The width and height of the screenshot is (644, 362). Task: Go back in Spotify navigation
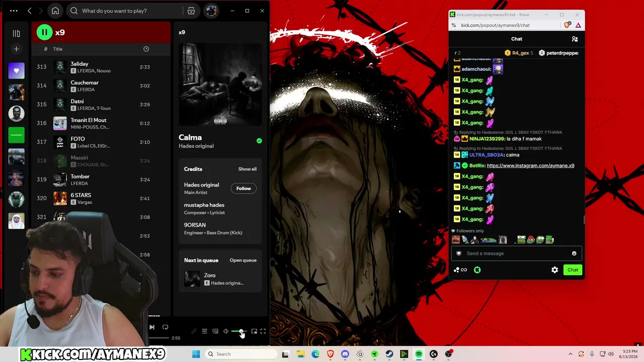point(30,11)
